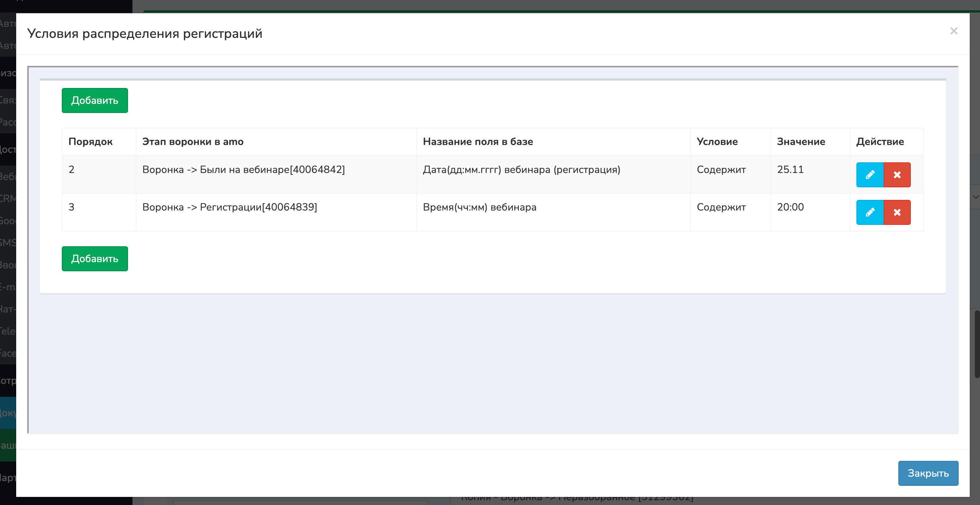This screenshot has width=980, height=505.
Task: Expand the chevron dropdown behind the dialog
Action: [976, 197]
